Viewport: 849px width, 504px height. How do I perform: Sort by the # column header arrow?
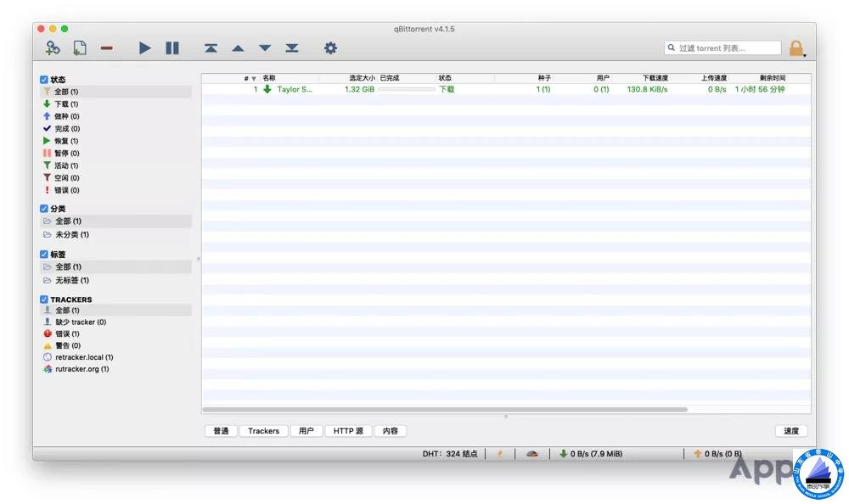pos(253,78)
